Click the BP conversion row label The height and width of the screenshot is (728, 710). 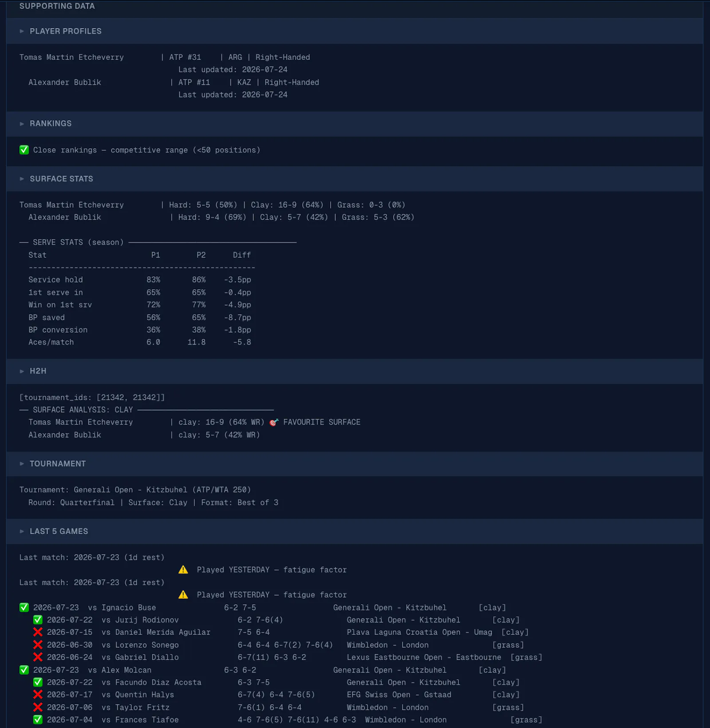tap(58, 330)
